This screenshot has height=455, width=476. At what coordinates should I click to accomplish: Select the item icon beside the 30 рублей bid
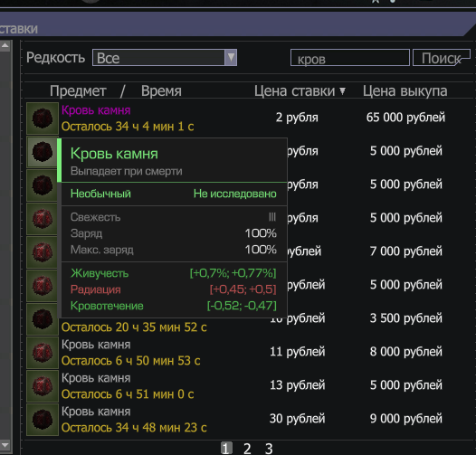pyautogui.click(x=43, y=420)
